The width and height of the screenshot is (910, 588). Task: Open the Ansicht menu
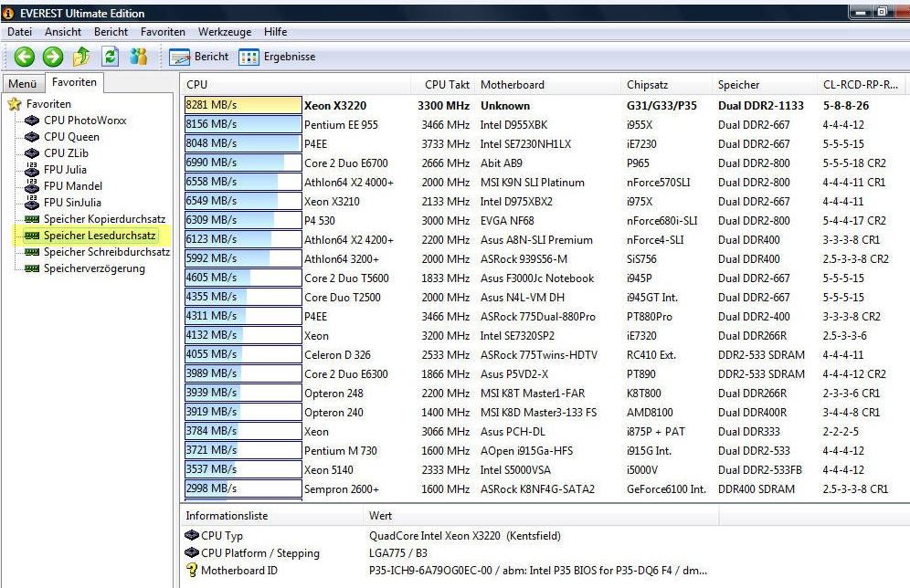[63, 32]
